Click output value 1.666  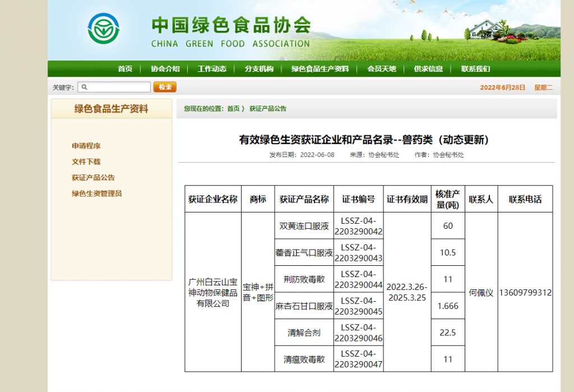coord(448,306)
